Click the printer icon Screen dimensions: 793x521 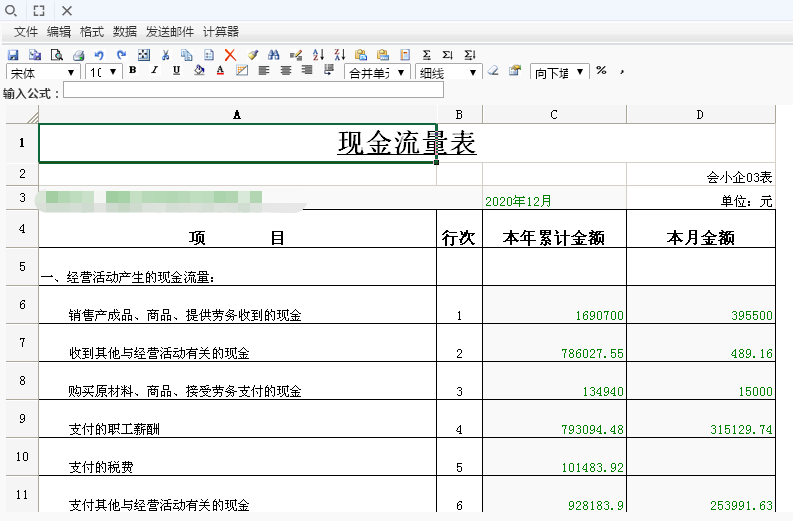coord(78,55)
